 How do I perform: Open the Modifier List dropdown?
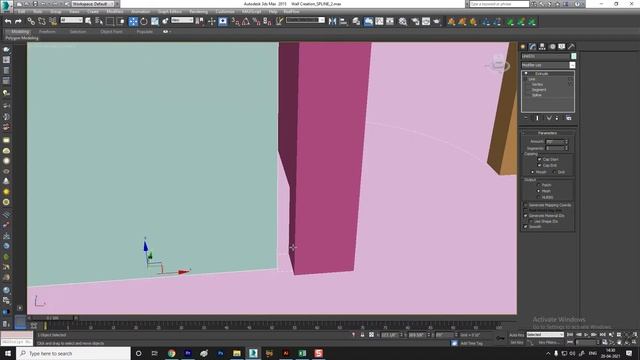pyautogui.click(x=548, y=65)
